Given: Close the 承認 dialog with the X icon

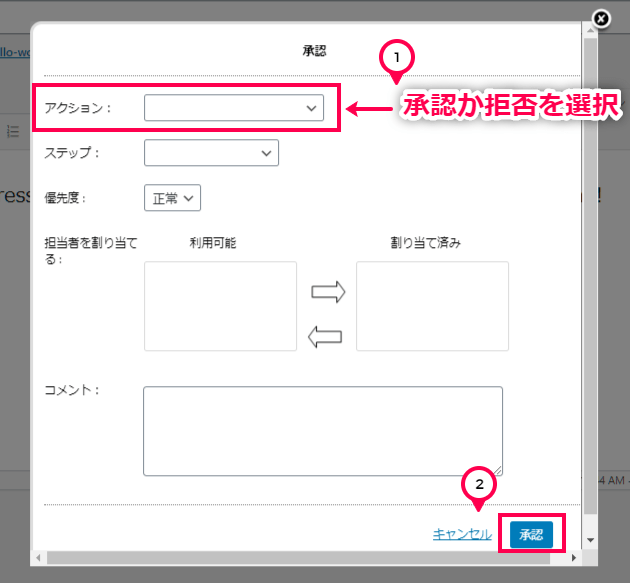Looking at the screenshot, I should 601,18.
